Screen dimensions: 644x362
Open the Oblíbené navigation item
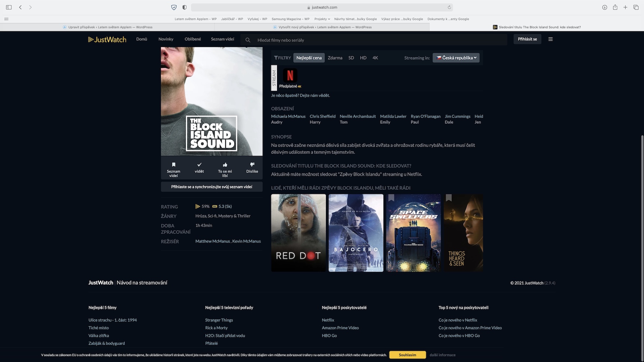(x=193, y=39)
